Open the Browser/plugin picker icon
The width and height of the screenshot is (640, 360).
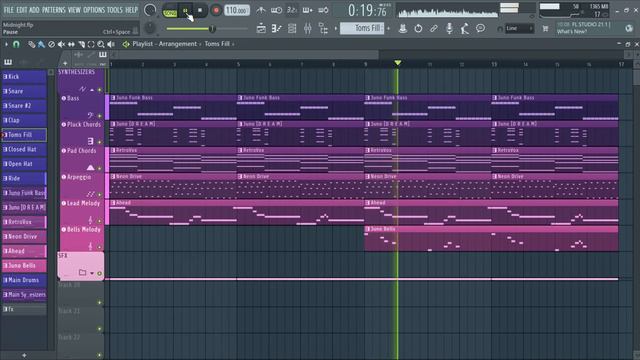point(323,29)
